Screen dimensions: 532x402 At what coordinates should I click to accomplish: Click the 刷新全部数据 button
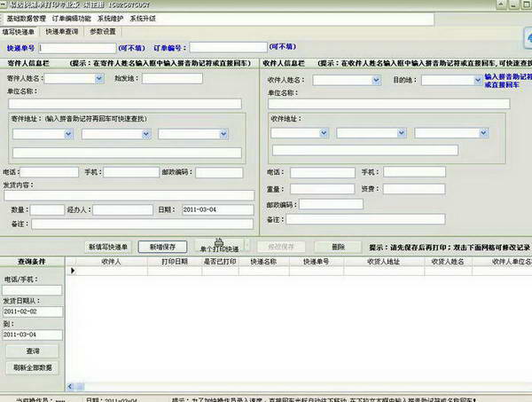point(33,367)
